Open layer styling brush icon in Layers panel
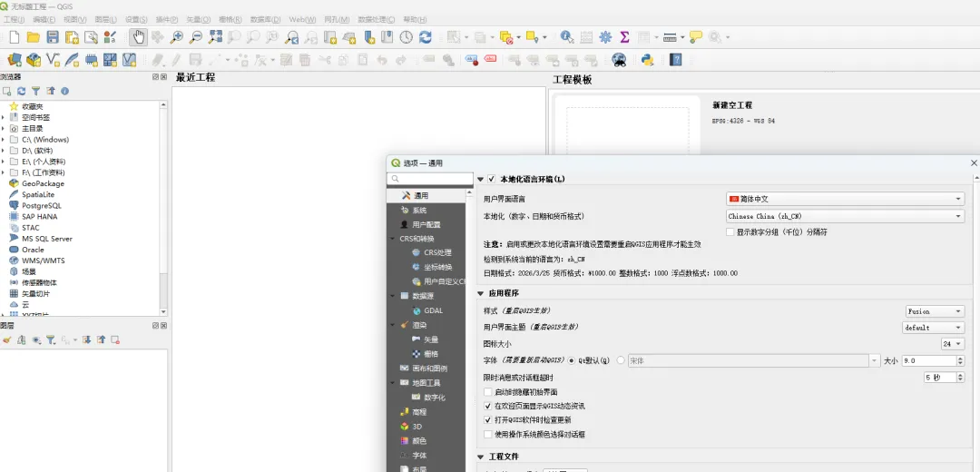The width and height of the screenshot is (980, 472). (x=7, y=340)
